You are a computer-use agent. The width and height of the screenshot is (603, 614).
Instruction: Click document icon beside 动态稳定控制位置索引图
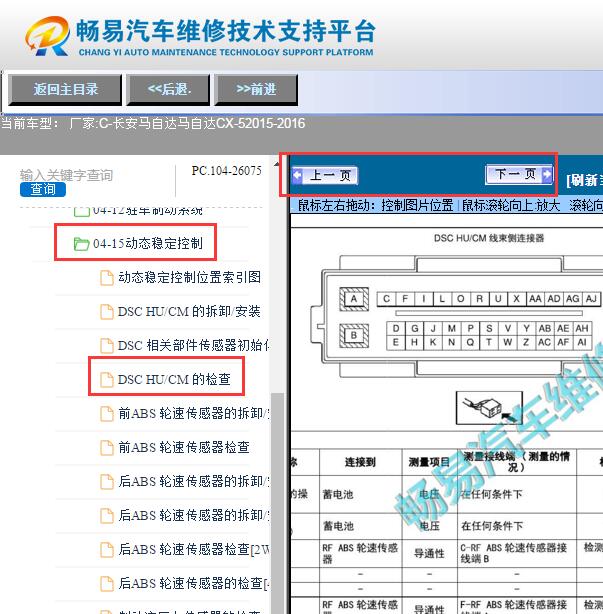(107, 278)
